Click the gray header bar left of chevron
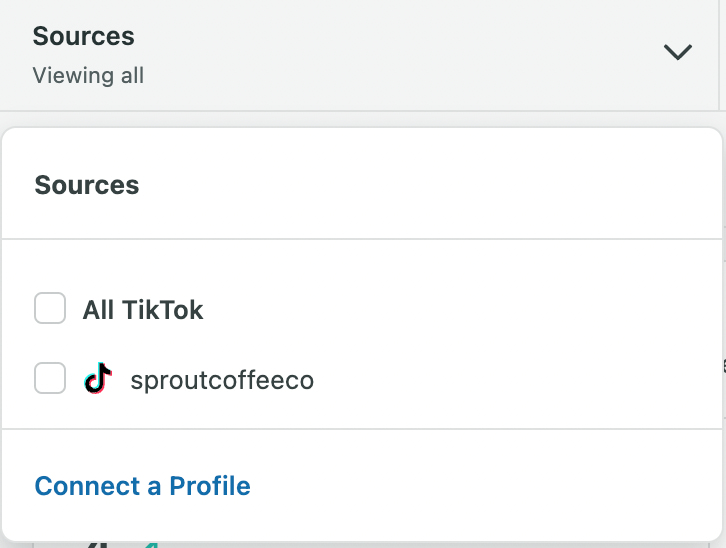Image resolution: width=726 pixels, height=548 pixels. pyautogui.click(x=400, y=55)
